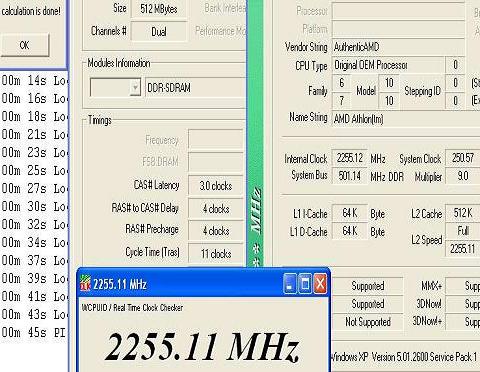Click the Internal Clock 2255.12 field

[x=350, y=158]
